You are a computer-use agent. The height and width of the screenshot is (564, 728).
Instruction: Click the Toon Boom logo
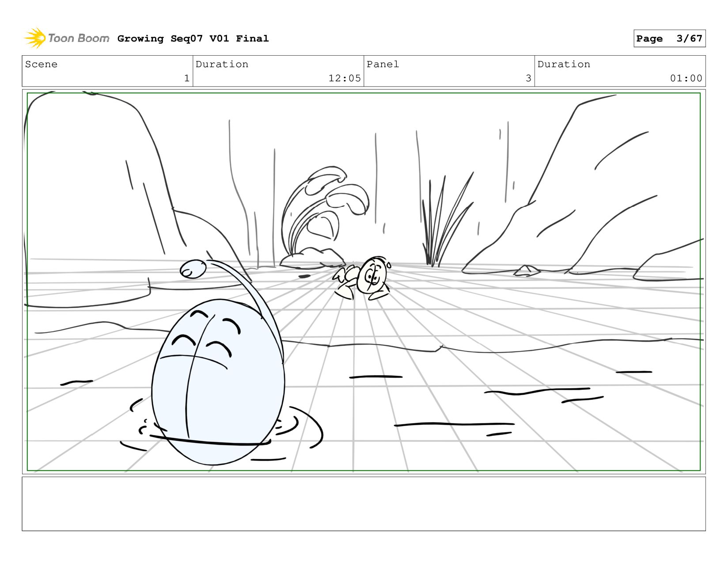click(x=67, y=38)
